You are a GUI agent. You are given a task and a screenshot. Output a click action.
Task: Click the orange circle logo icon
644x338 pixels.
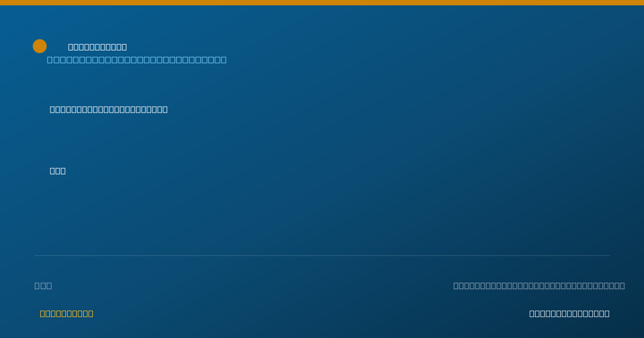(x=40, y=46)
